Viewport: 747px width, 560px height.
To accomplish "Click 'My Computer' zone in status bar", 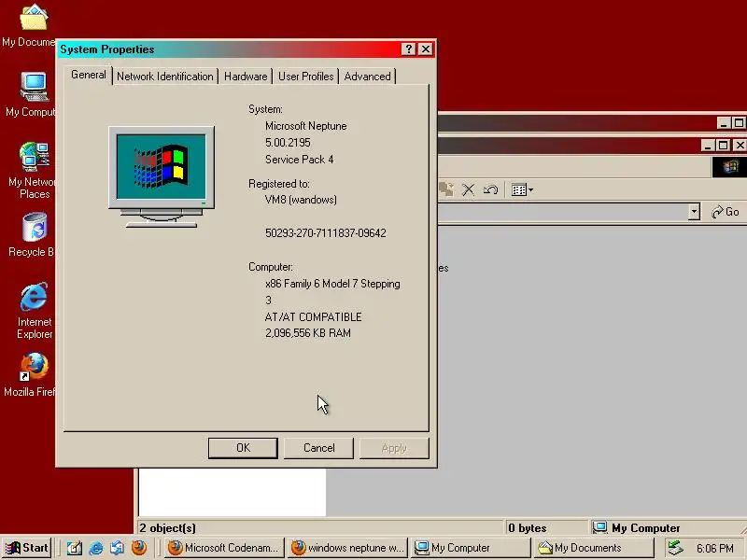I will pyautogui.click(x=637, y=528).
